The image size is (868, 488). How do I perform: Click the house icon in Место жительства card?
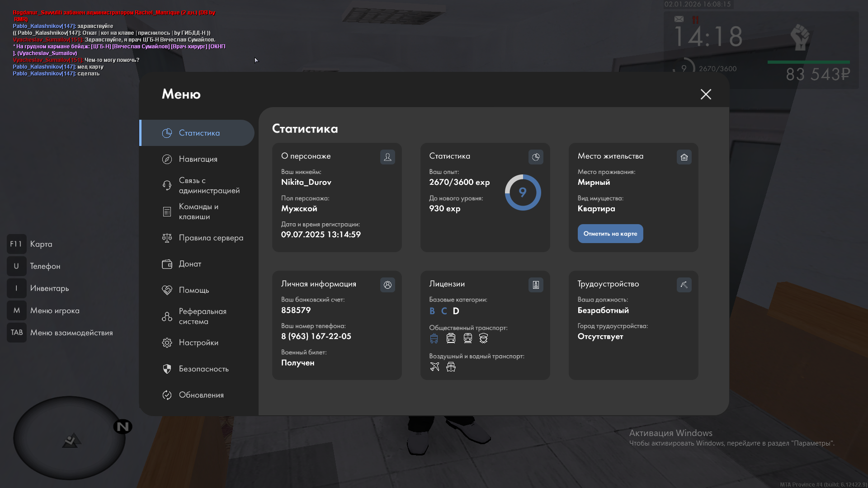pos(684,157)
